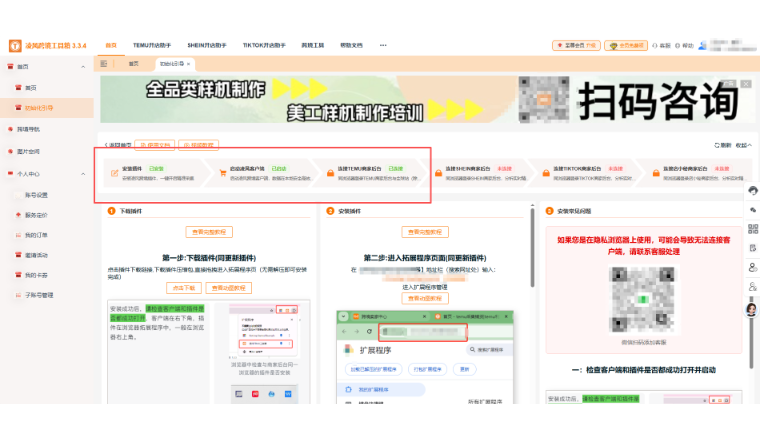Collapse the 个人中心 sidebar group chevron

[x=83, y=174]
